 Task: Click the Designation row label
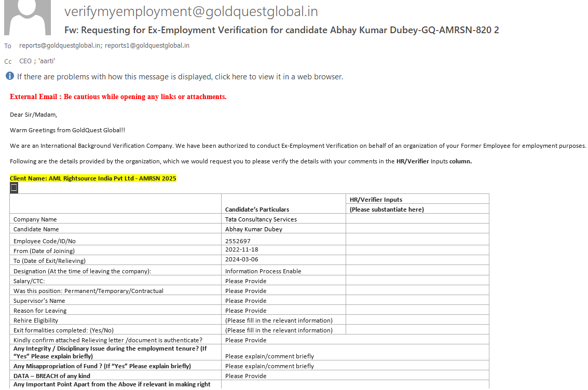(82, 271)
